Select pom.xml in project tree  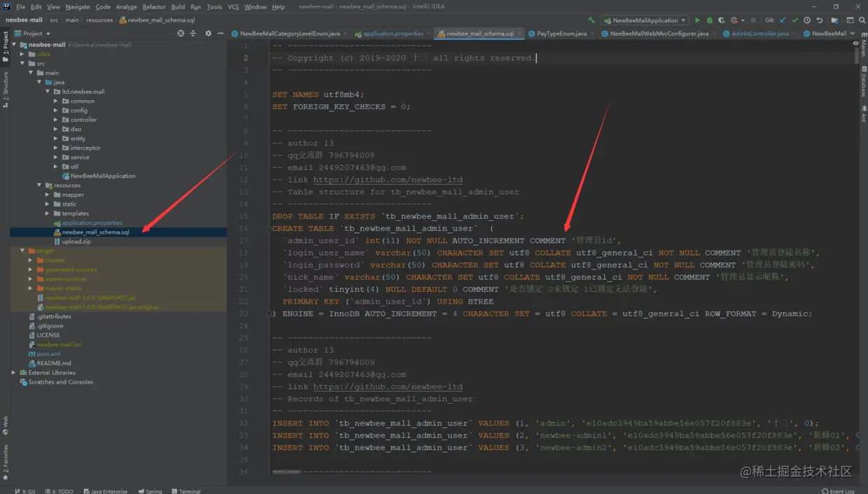coord(48,354)
